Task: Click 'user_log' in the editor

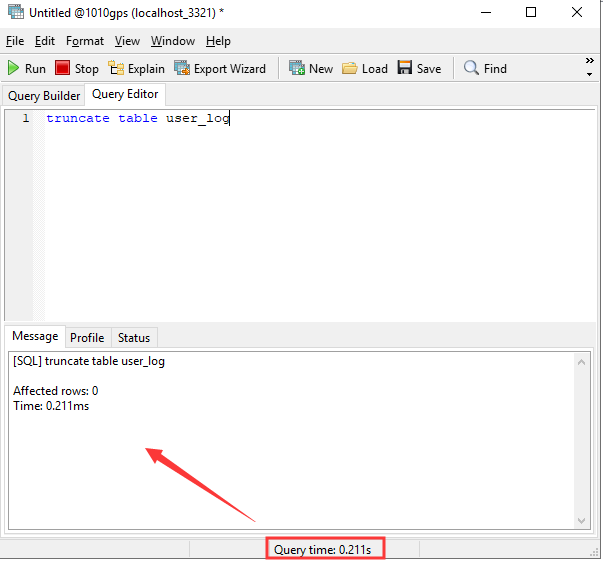Action: (198, 118)
